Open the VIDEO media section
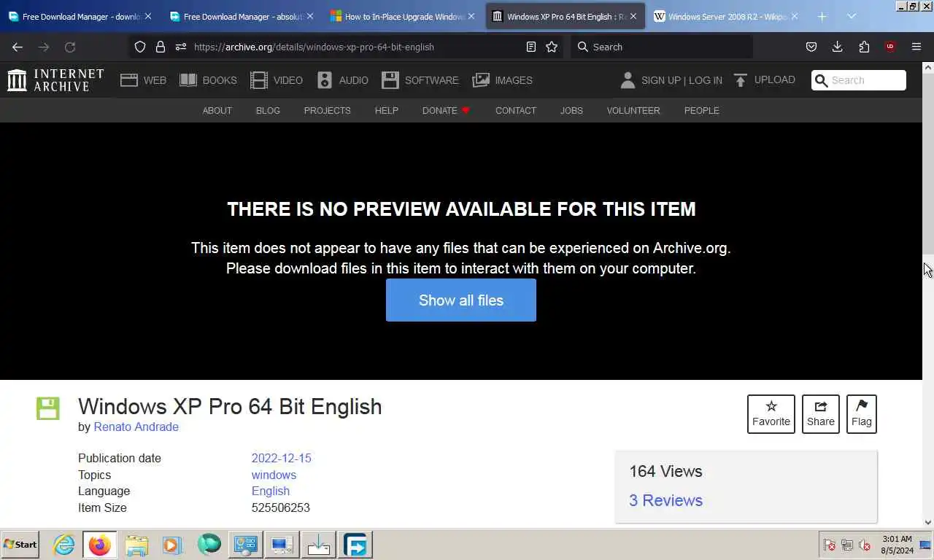 277,80
